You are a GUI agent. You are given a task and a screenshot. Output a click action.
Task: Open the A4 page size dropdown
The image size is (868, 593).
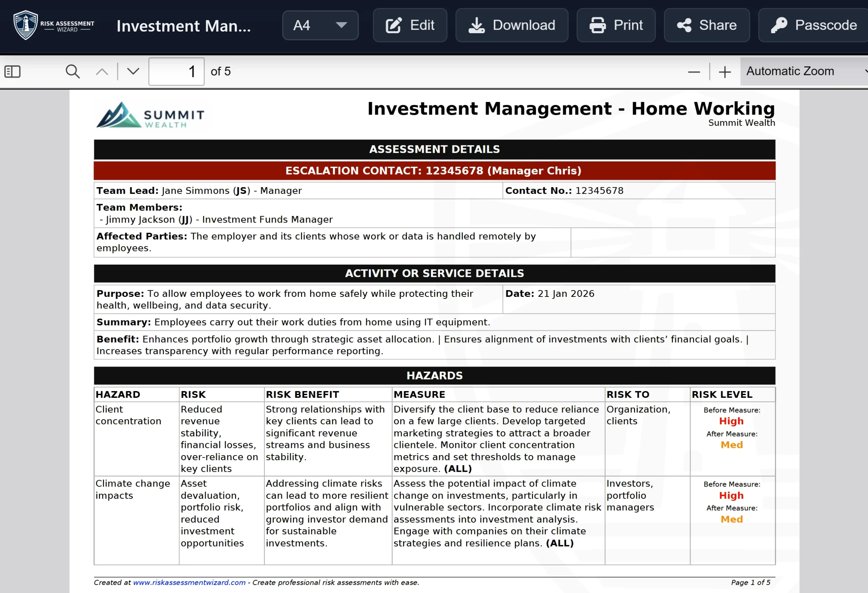[x=320, y=25]
